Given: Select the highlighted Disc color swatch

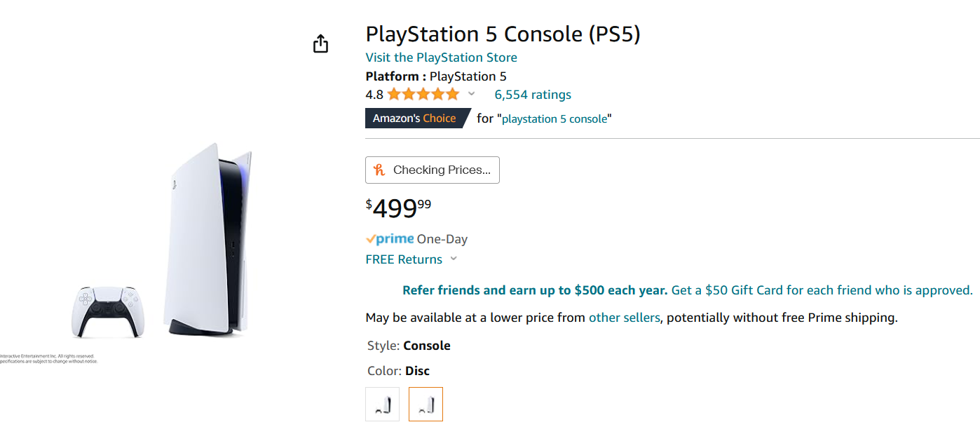Looking at the screenshot, I should point(426,405).
